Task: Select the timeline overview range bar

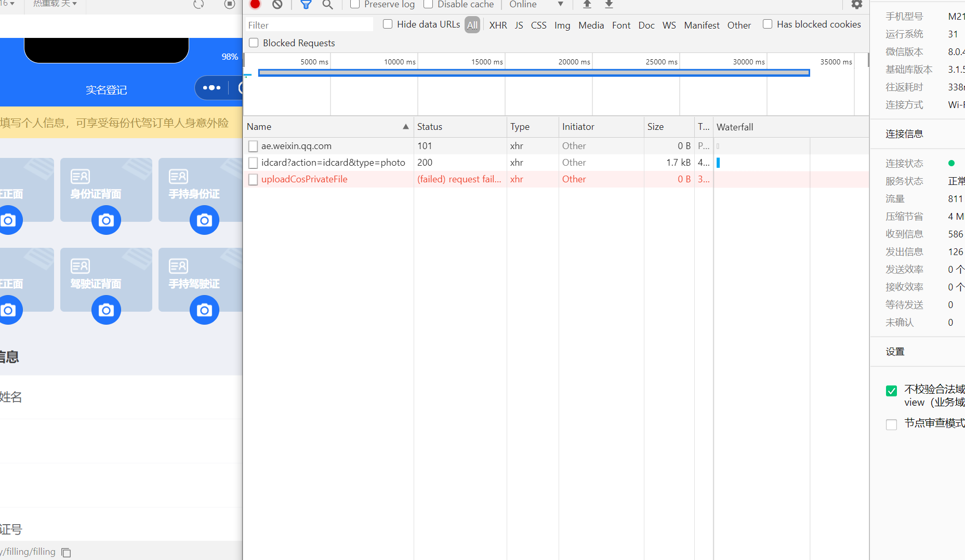Action: click(534, 73)
